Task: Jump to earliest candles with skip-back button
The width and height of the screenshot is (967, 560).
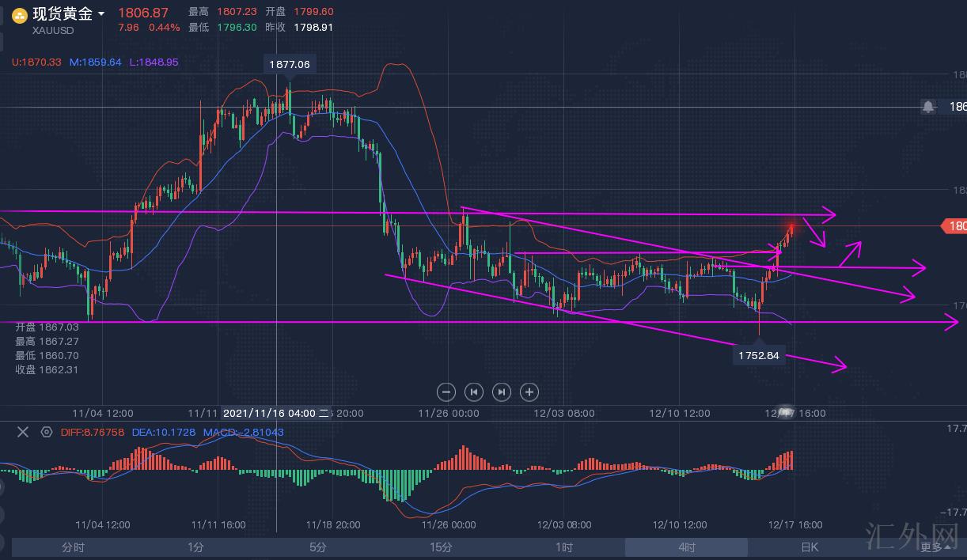Action: point(474,392)
